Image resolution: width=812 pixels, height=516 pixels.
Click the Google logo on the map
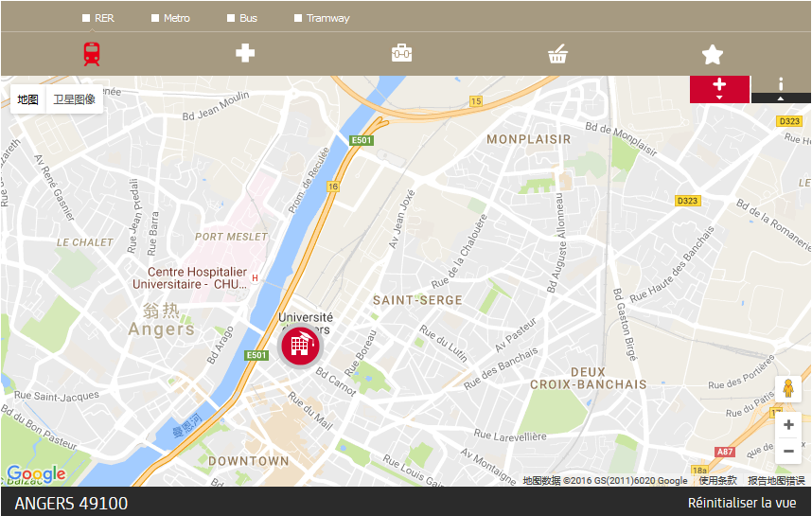(36, 474)
